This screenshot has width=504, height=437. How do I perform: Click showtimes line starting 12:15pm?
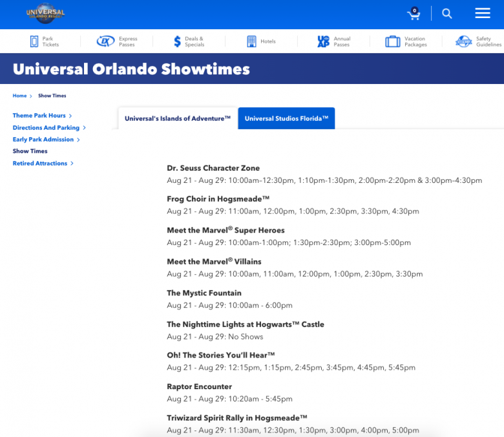click(x=291, y=368)
